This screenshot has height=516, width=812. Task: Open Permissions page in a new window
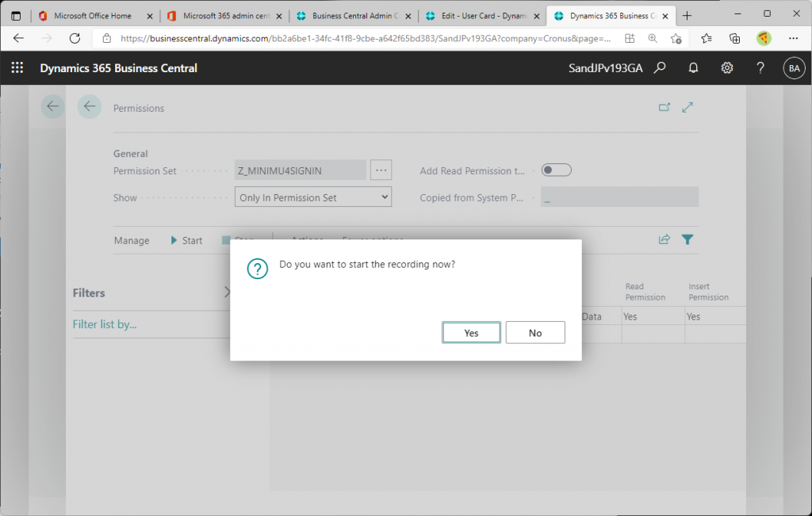pos(664,107)
